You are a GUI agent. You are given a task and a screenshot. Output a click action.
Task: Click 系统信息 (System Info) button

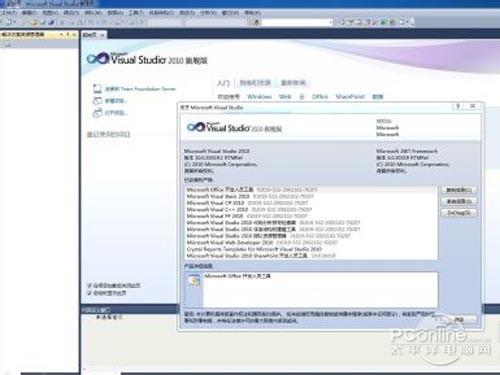coord(459,201)
